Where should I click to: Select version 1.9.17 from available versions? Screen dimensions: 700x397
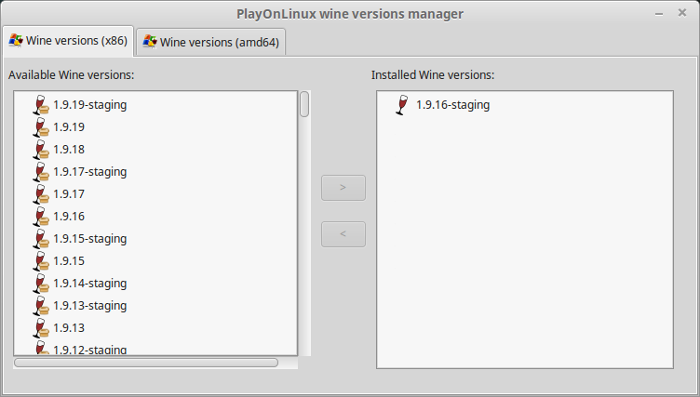pos(69,194)
